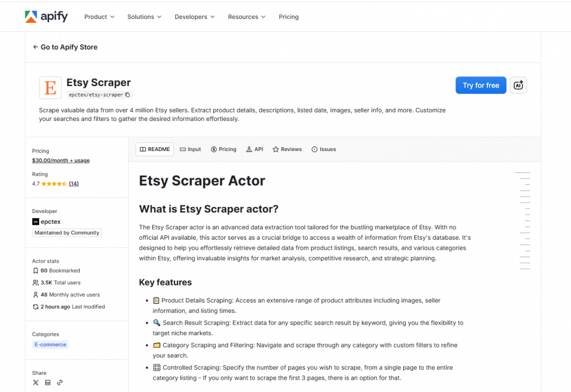The image size is (571, 392).
Task: Click the Apify logo in header
Action: pyautogui.click(x=46, y=17)
